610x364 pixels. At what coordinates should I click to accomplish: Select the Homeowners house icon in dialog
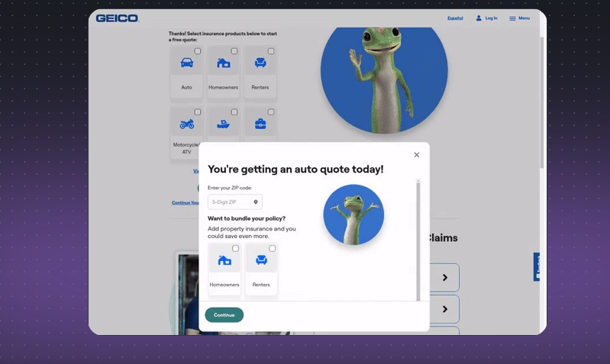tap(224, 260)
